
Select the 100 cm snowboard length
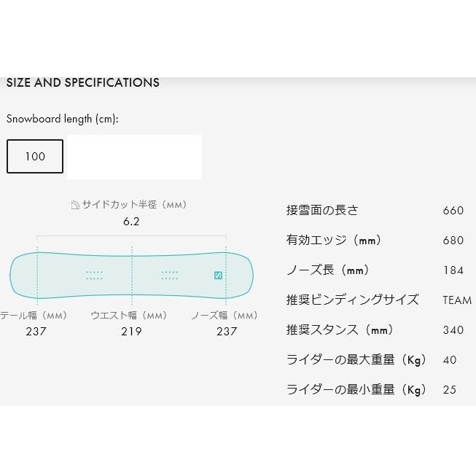tap(35, 157)
